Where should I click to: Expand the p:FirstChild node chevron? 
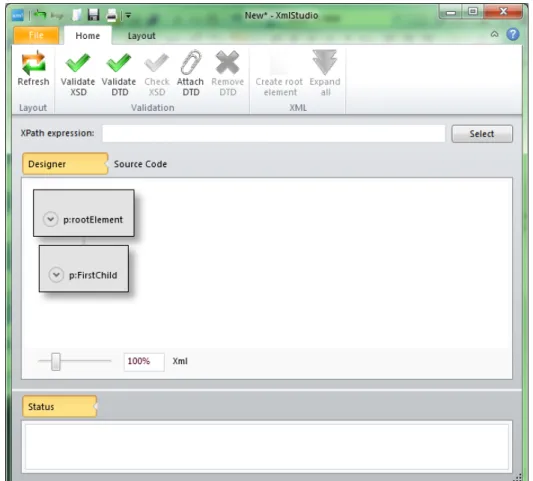tap(56, 275)
